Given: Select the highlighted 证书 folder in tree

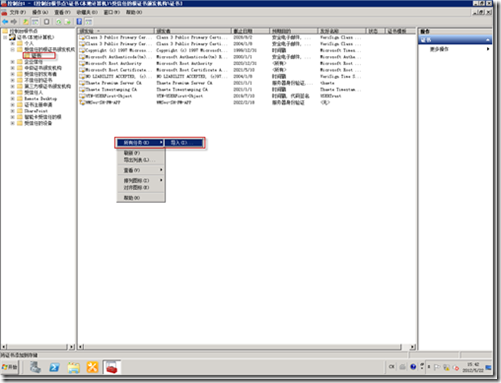Looking at the screenshot, I should coord(36,56).
